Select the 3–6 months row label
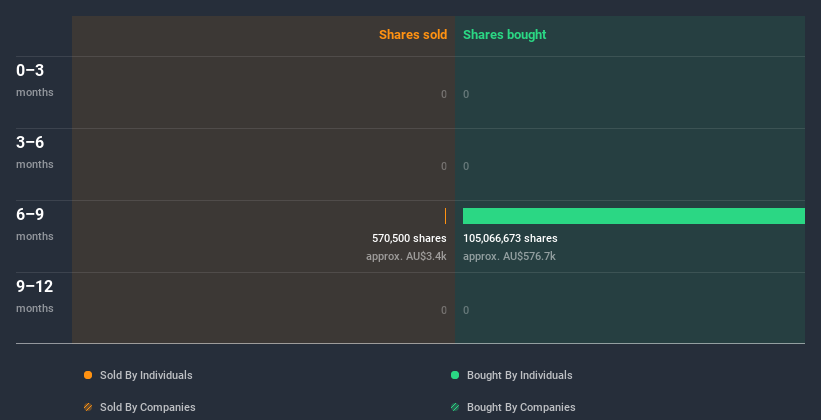Viewport: 821px width, 420px height. click(35, 152)
